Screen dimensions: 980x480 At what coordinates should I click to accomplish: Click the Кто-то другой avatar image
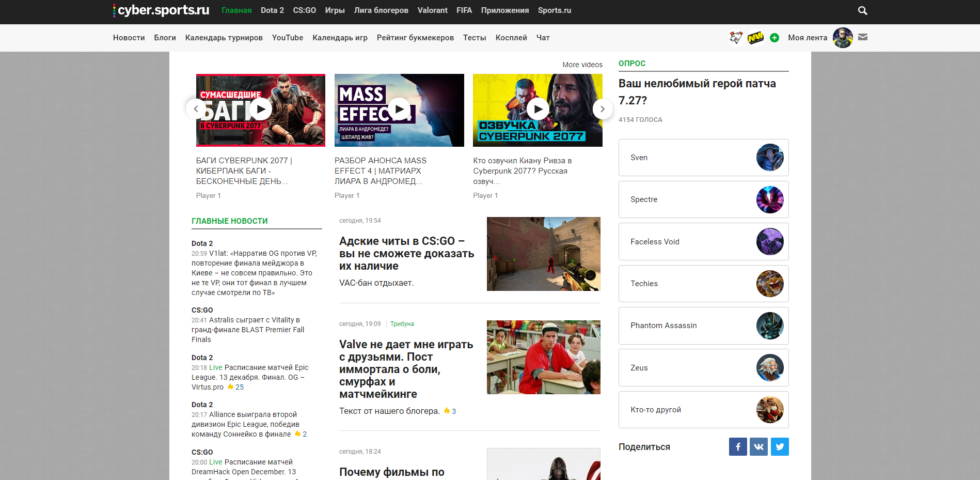point(770,410)
